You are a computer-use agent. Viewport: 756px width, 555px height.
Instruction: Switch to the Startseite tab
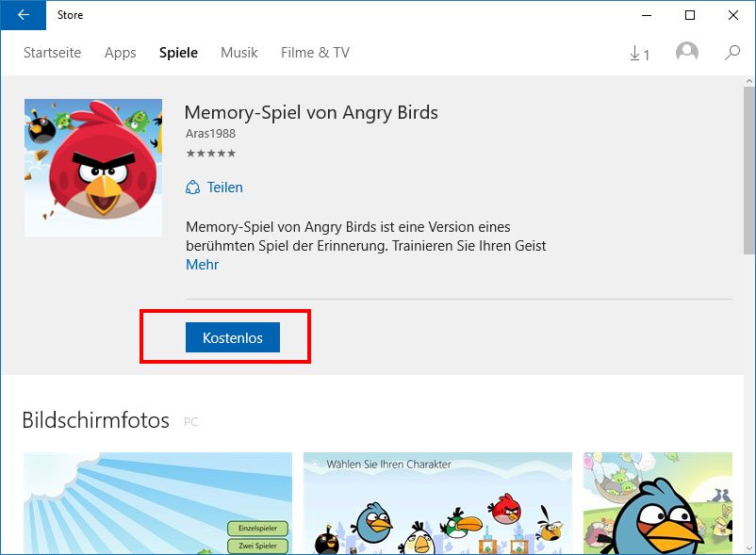(x=52, y=53)
